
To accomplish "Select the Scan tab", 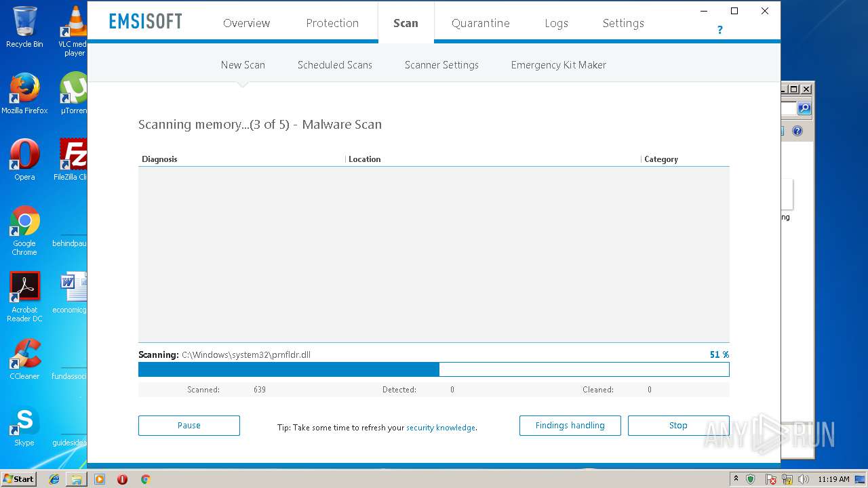I will [406, 23].
